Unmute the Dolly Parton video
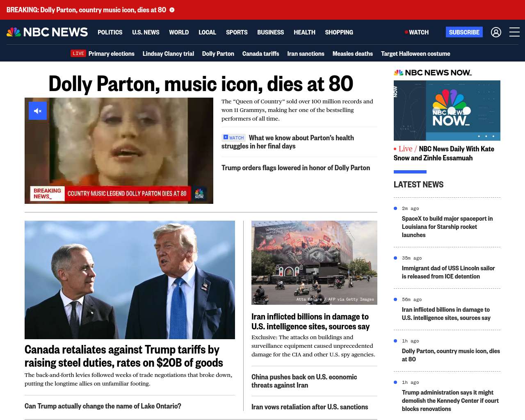Viewport: 525px width, 420px height. [x=38, y=111]
